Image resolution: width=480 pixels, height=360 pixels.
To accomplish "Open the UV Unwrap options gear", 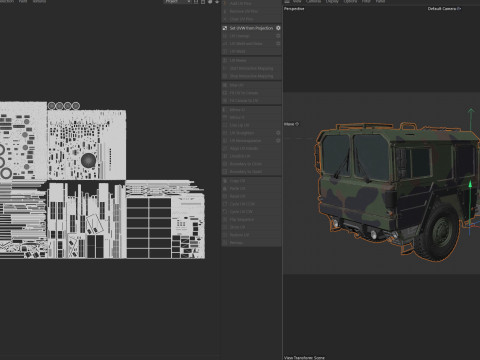I will tap(278, 36).
